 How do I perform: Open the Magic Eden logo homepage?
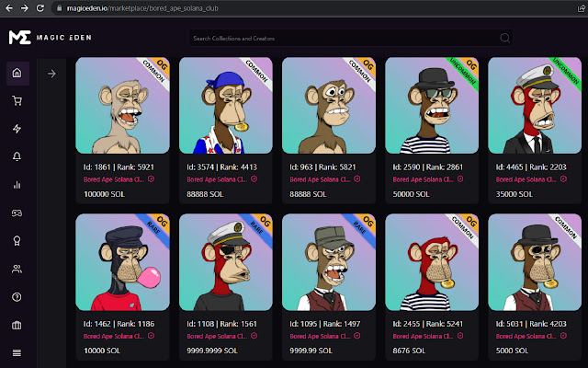click(x=51, y=38)
